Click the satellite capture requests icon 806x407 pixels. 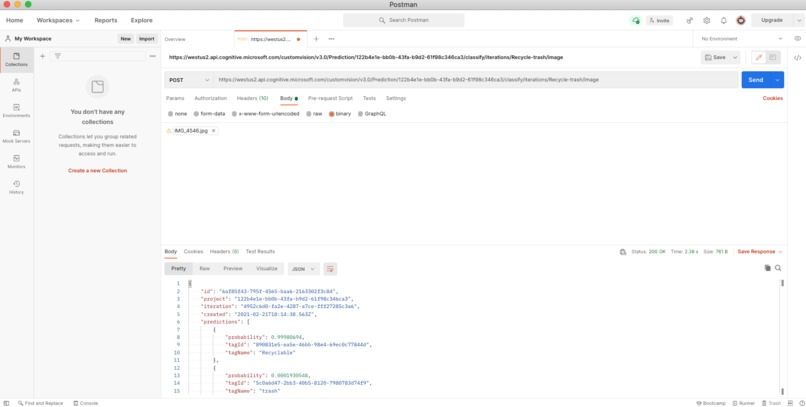pos(690,21)
